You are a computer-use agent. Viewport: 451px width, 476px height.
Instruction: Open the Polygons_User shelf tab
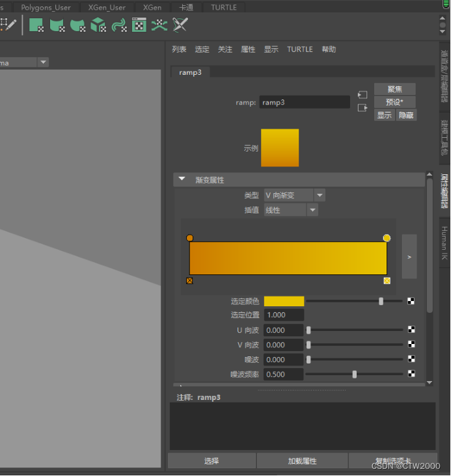coord(46,7)
